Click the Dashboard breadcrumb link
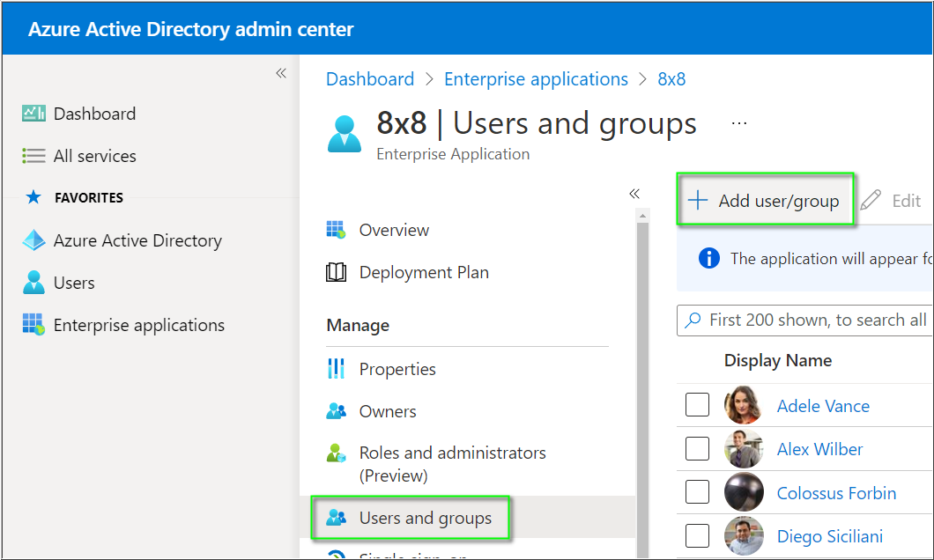Image resolution: width=934 pixels, height=560 pixels. click(x=370, y=79)
